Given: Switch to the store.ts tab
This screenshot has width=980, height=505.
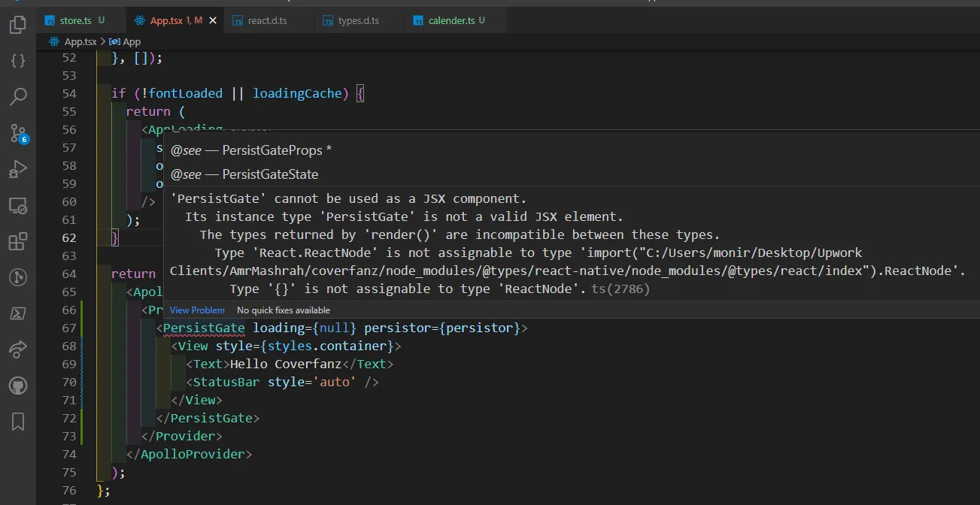Looking at the screenshot, I should (75, 20).
